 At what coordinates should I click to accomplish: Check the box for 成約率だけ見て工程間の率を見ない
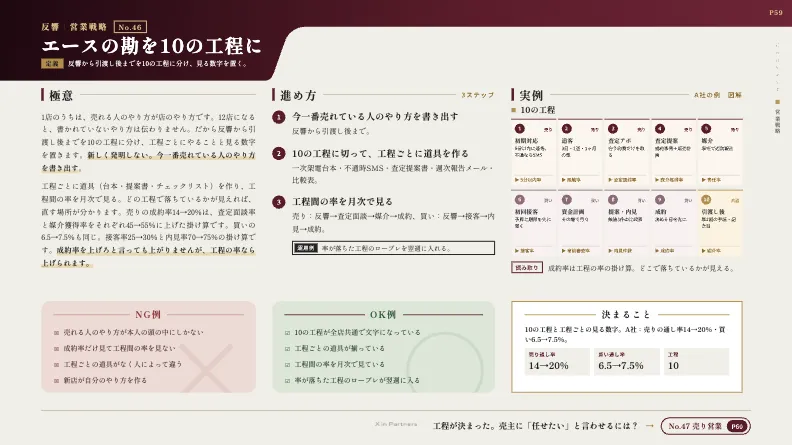point(57,349)
